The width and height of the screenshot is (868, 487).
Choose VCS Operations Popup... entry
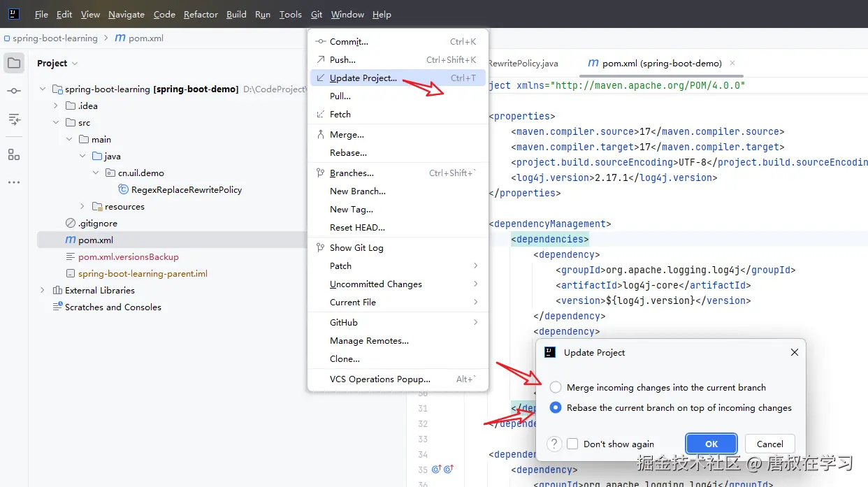point(398,379)
